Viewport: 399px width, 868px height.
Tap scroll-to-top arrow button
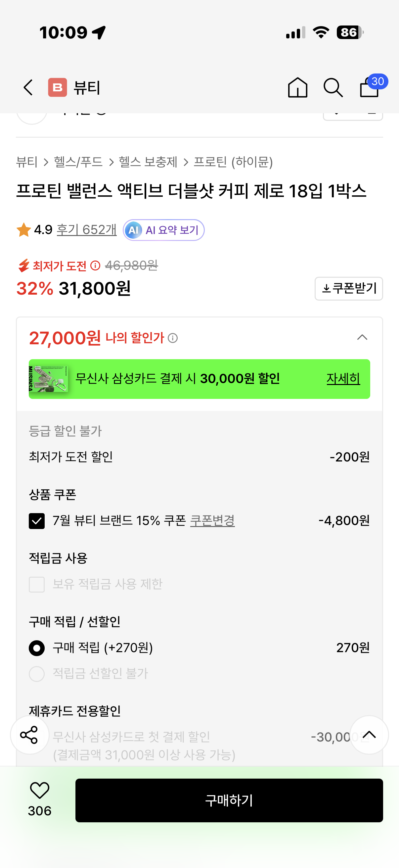click(369, 735)
